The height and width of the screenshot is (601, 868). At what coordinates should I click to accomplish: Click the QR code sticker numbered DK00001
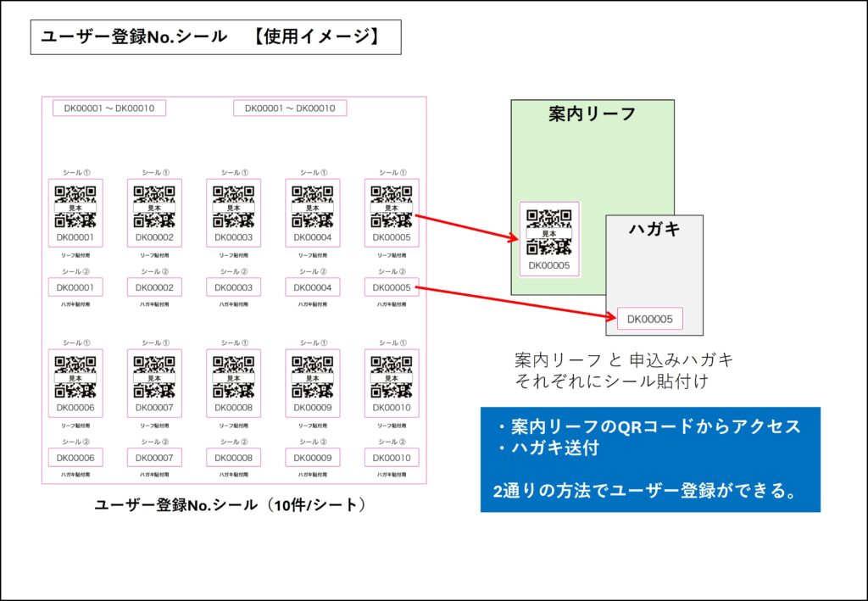pyautogui.click(x=75, y=212)
